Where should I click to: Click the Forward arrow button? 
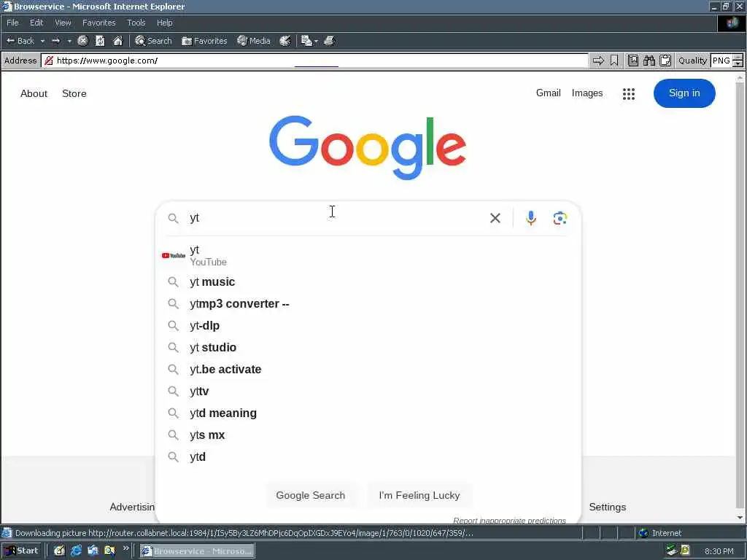(x=55, y=41)
